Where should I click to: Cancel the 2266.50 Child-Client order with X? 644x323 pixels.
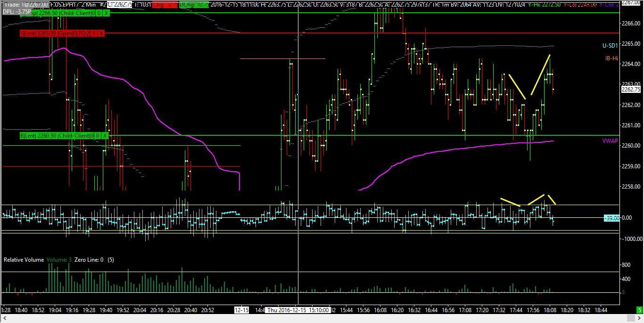click(x=107, y=13)
